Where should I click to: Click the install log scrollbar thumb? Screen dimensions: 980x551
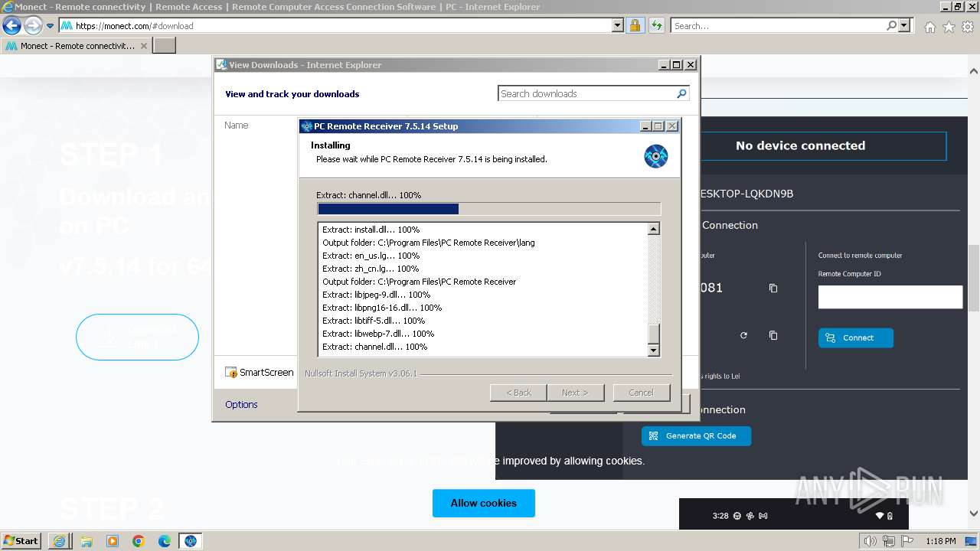pos(653,334)
